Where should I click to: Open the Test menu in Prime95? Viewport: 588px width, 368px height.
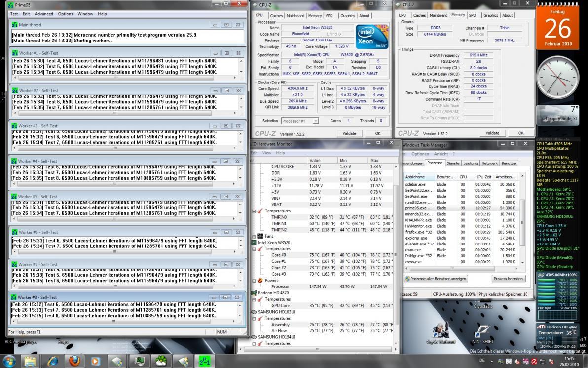(x=14, y=14)
